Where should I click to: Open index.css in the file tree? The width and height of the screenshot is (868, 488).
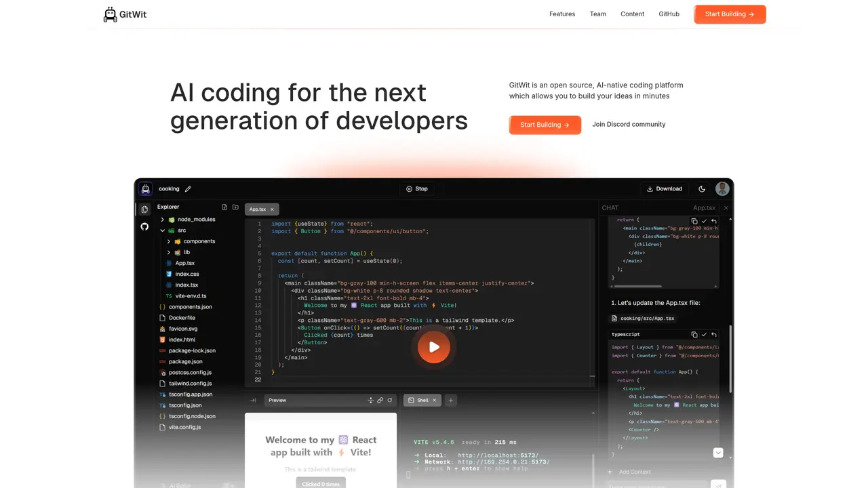(x=187, y=274)
